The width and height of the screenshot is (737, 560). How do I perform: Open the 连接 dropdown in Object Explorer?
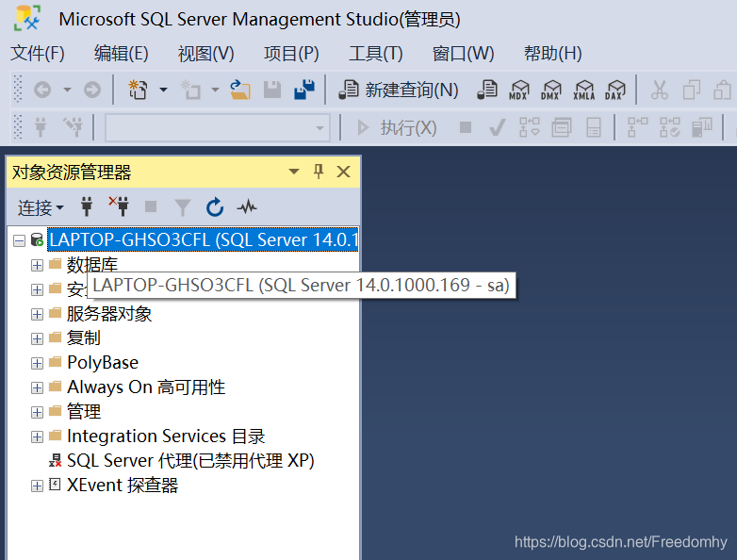point(41,207)
